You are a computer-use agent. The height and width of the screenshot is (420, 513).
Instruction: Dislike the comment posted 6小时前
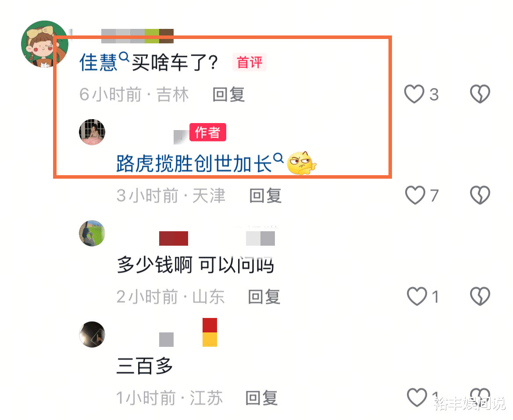click(480, 94)
